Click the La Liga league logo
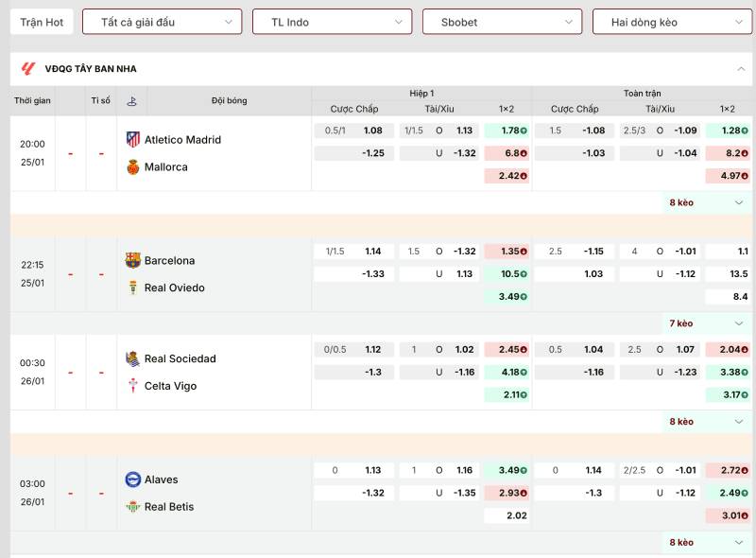 [x=28, y=68]
